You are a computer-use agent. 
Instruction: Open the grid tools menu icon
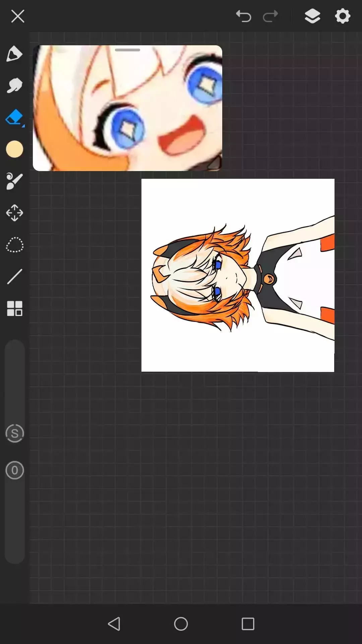click(x=14, y=309)
